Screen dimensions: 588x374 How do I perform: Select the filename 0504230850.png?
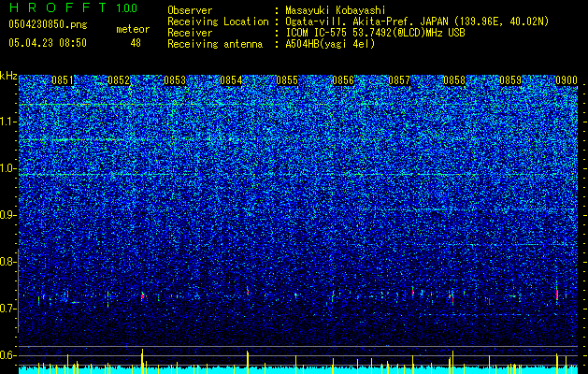(48, 24)
